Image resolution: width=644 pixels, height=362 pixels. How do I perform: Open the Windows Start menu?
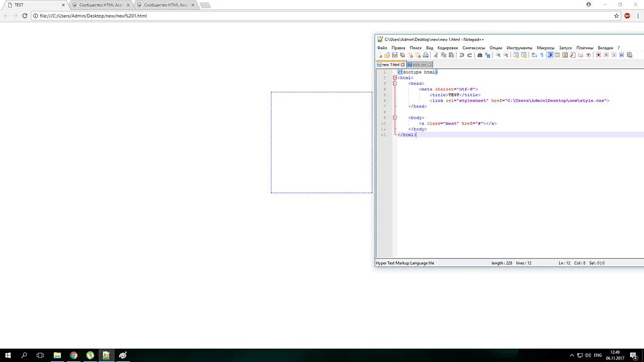(8, 355)
